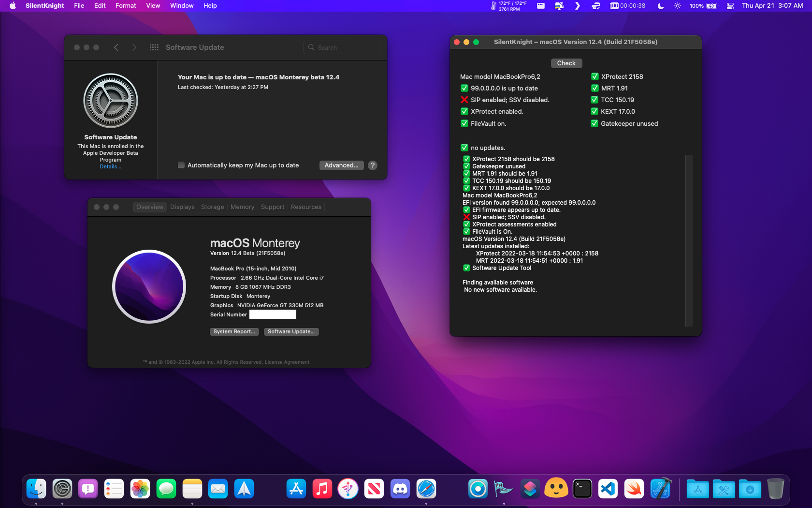Open the EFI flag app in Dock
Screen dimensions: 812x508
(504, 489)
